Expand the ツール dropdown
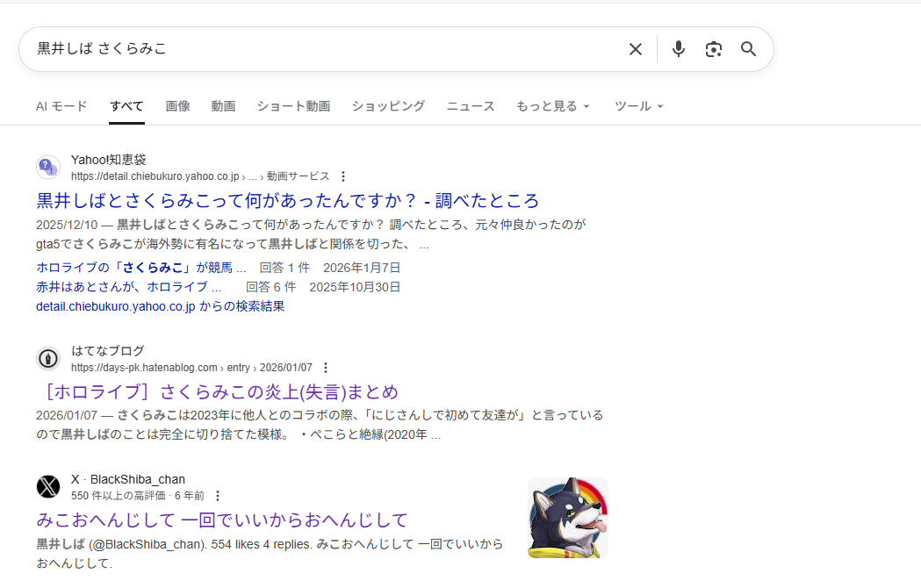The image size is (921, 588). click(x=638, y=106)
